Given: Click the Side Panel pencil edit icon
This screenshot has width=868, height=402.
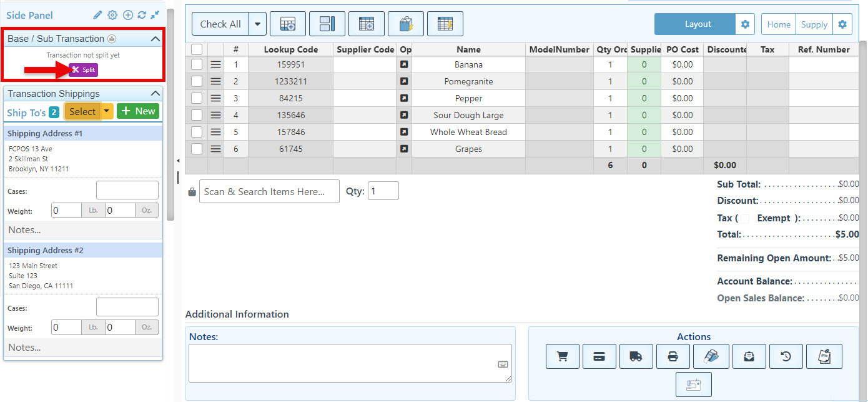Looking at the screenshot, I should pyautogui.click(x=97, y=15).
